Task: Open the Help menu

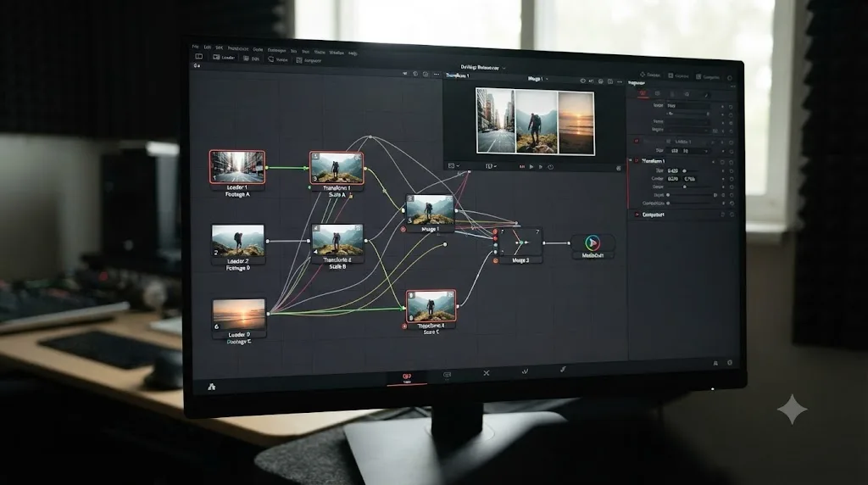Action: (353, 53)
